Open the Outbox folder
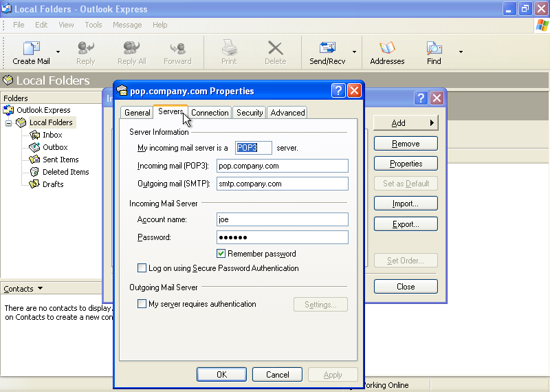Screen dimensions: 550x392 tap(55, 147)
